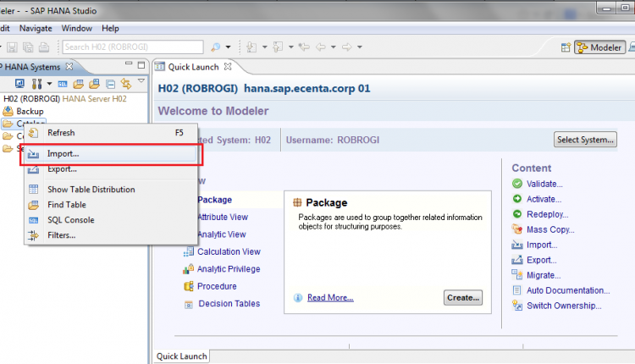Choose Refresh from context menu
This screenshot has height=364, width=635.
click(111, 133)
